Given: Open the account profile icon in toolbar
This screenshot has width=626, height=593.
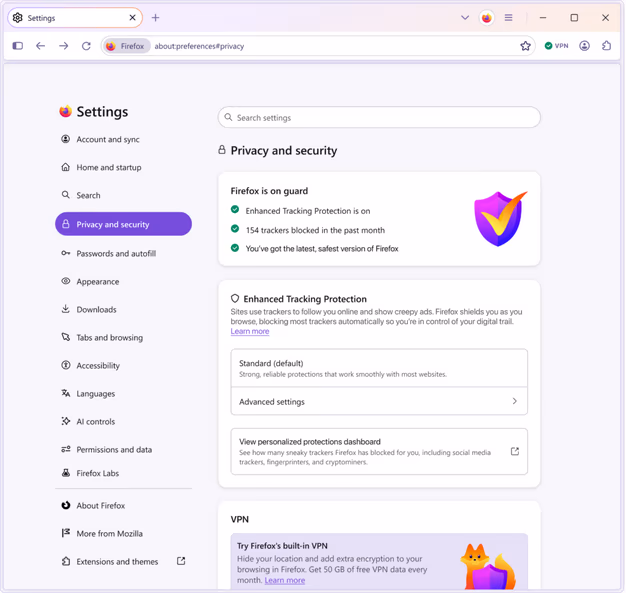Looking at the screenshot, I should point(584,46).
